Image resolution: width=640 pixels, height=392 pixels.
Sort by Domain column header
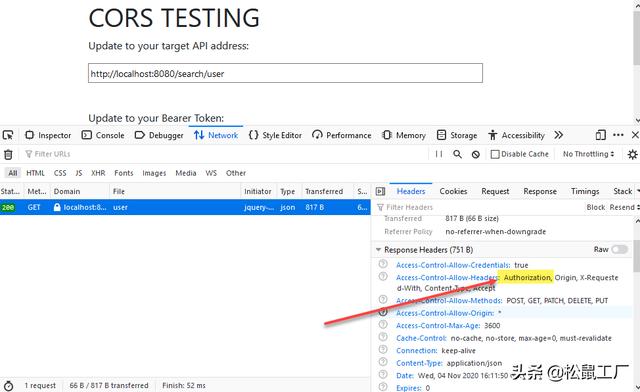pyautogui.click(x=80, y=191)
